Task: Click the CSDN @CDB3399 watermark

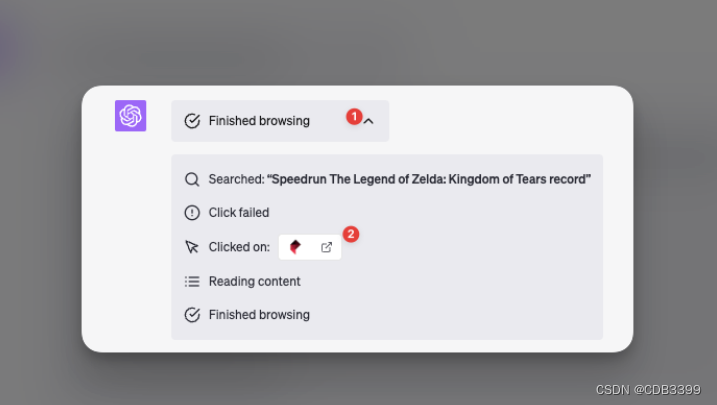Action: coord(648,389)
